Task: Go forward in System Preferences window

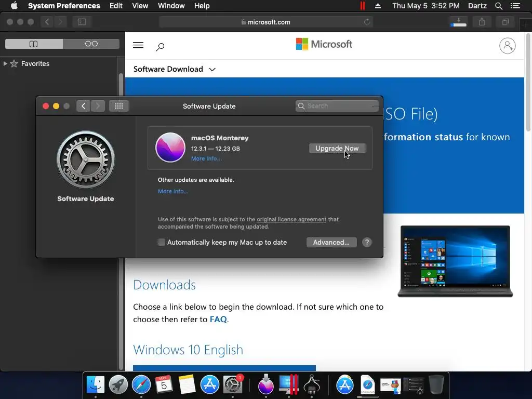Action: [x=98, y=106]
